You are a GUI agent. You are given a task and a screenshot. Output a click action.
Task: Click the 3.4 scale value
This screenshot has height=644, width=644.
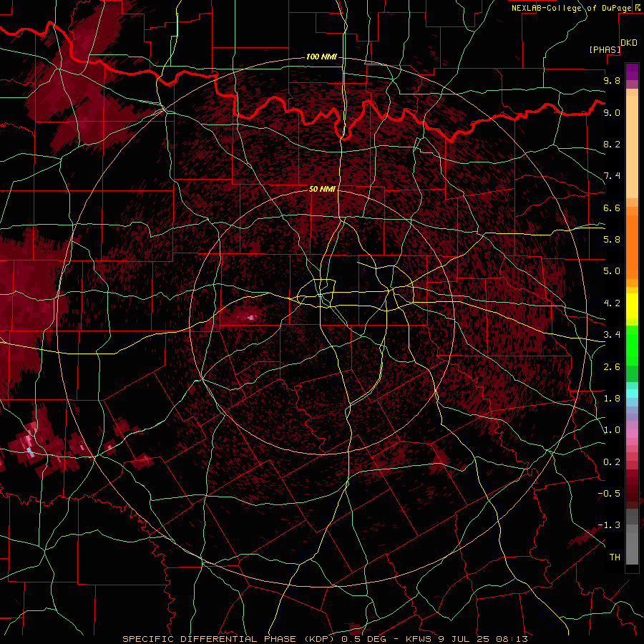point(612,334)
